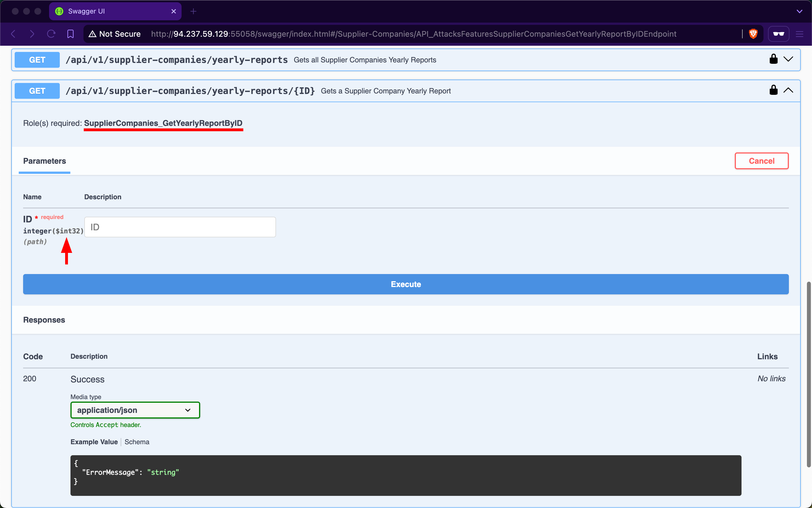Open the Brave reader glasses icon
The height and width of the screenshot is (508, 812).
(778, 34)
